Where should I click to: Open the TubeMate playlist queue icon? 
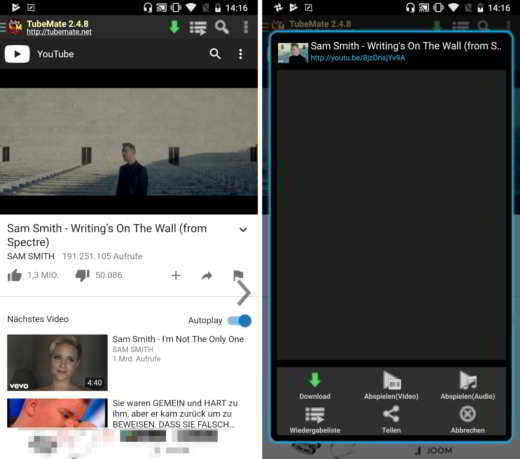tap(198, 28)
